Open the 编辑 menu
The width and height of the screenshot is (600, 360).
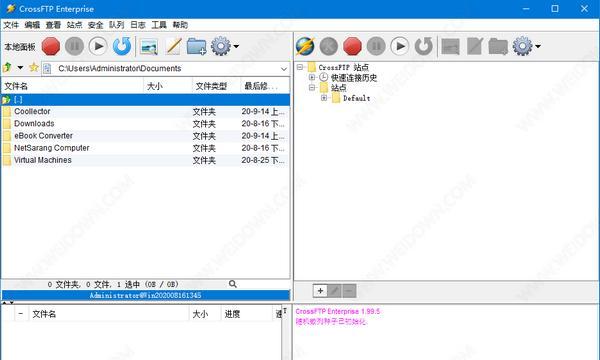tap(32, 25)
